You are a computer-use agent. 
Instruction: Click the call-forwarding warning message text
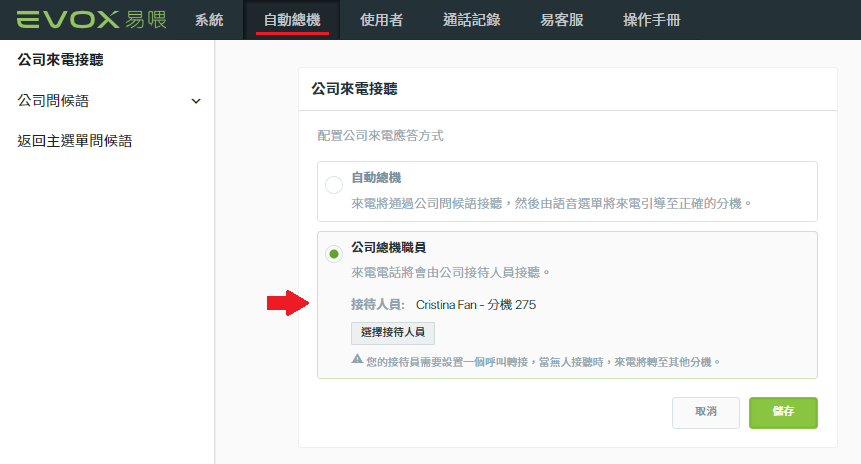tap(544, 362)
